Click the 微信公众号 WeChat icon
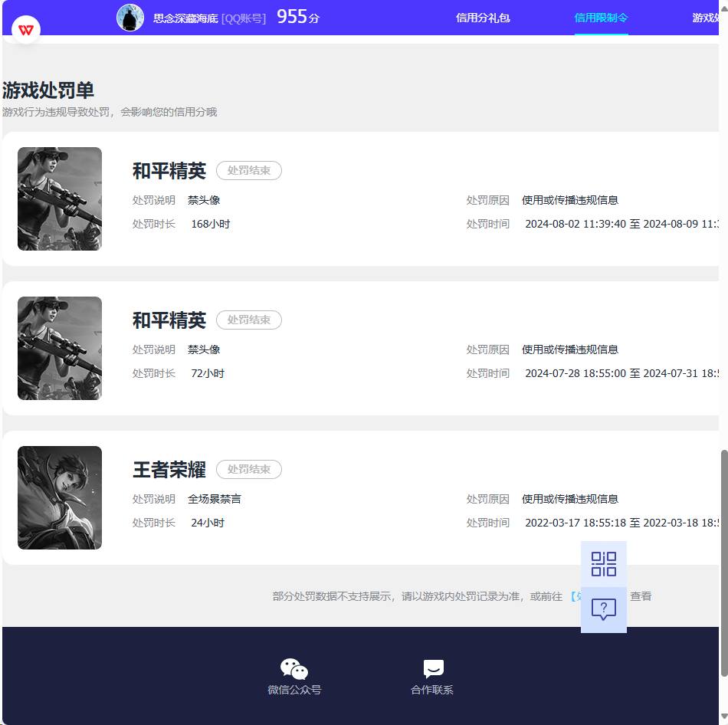The height and width of the screenshot is (725, 728). coord(294,668)
